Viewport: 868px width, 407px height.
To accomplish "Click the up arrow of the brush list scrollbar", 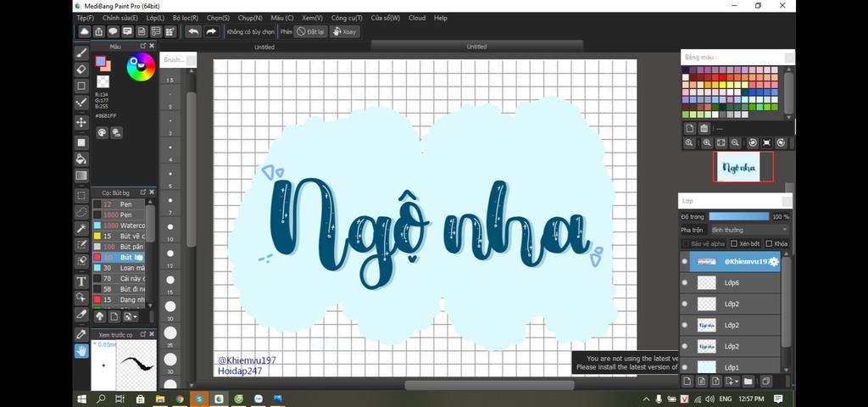I will click(x=151, y=202).
